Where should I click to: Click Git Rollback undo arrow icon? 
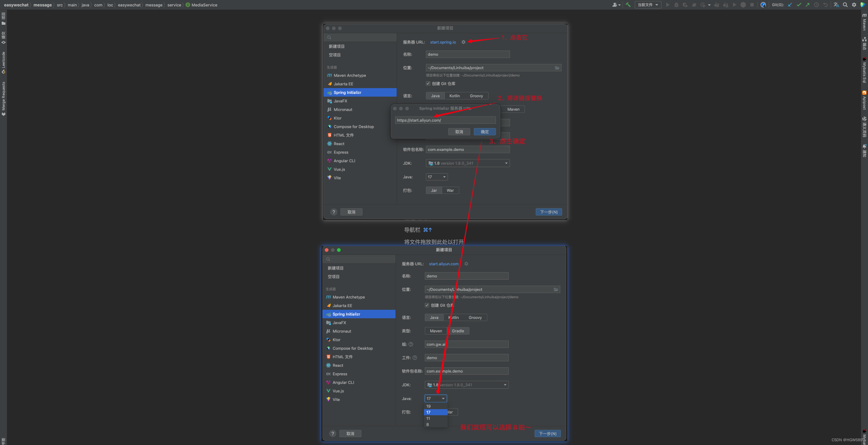click(x=825, y=5)
